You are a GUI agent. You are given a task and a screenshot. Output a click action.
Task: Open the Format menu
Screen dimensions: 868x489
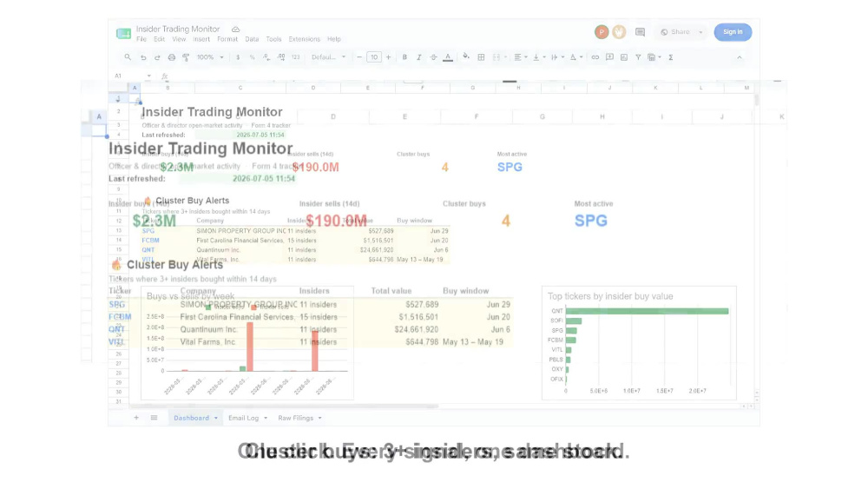click(x=227, y=39)
